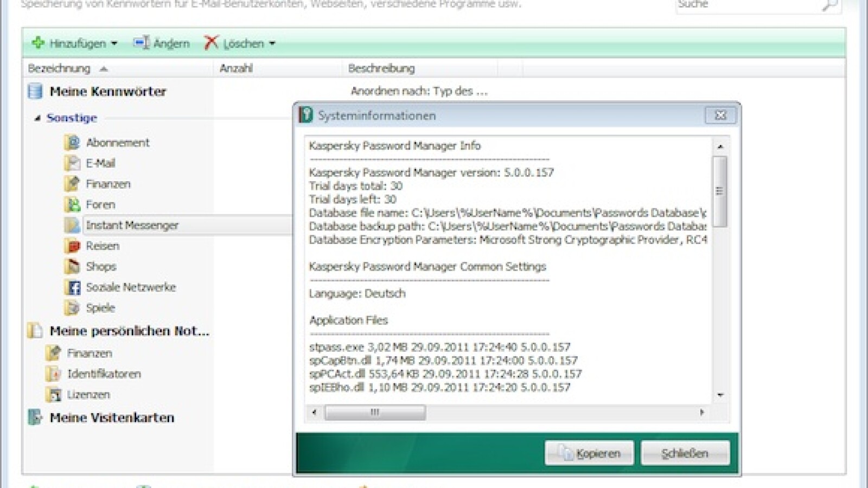Click the Meine Kennwörter database icon
This screenshot has width=868, height=488.
pyautogui.click(x=35, y=91)
